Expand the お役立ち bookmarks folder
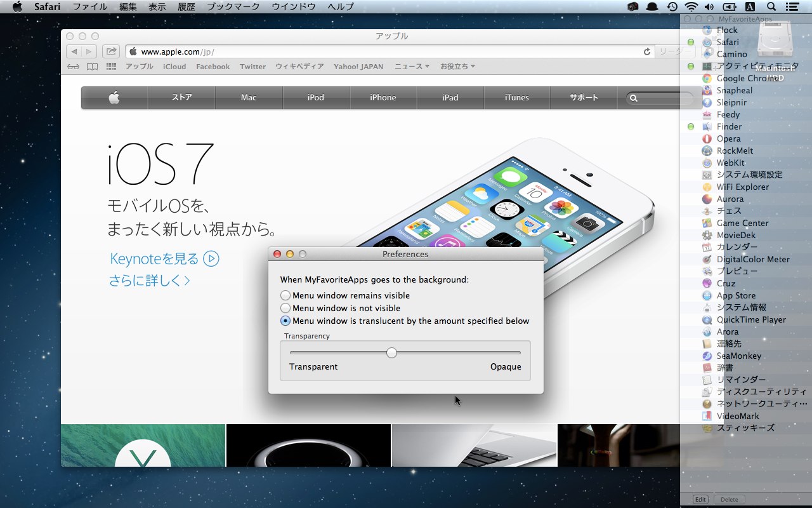The height and width of the screenshot is (508, 812). [x=457, y=67]
